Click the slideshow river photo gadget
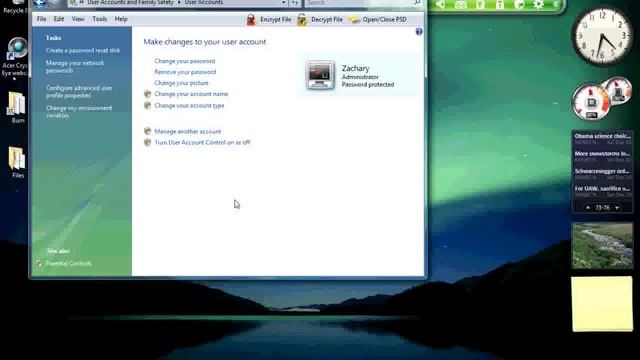This screenshot has width=640, height=360. pyautogui.click(x=602, y=246)
